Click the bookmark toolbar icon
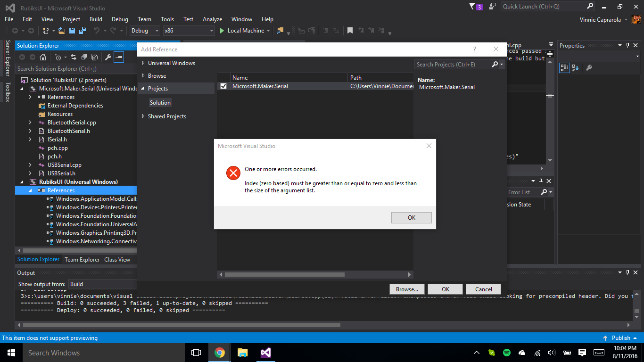Viewport: 644px width, 362px height. click(350, 31)
